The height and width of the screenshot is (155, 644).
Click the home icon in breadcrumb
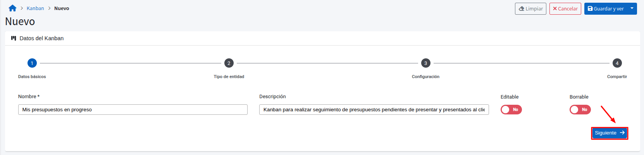(12, 8)
